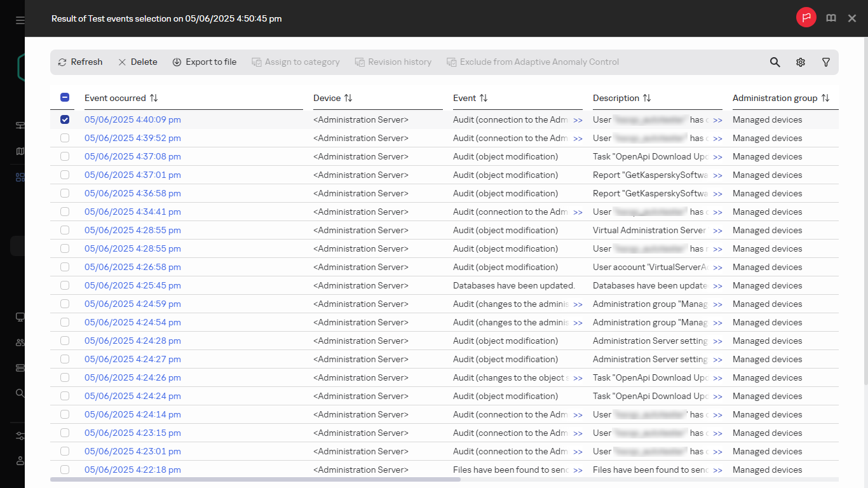
Task: Close the event selection results panel
Action: 852,18
